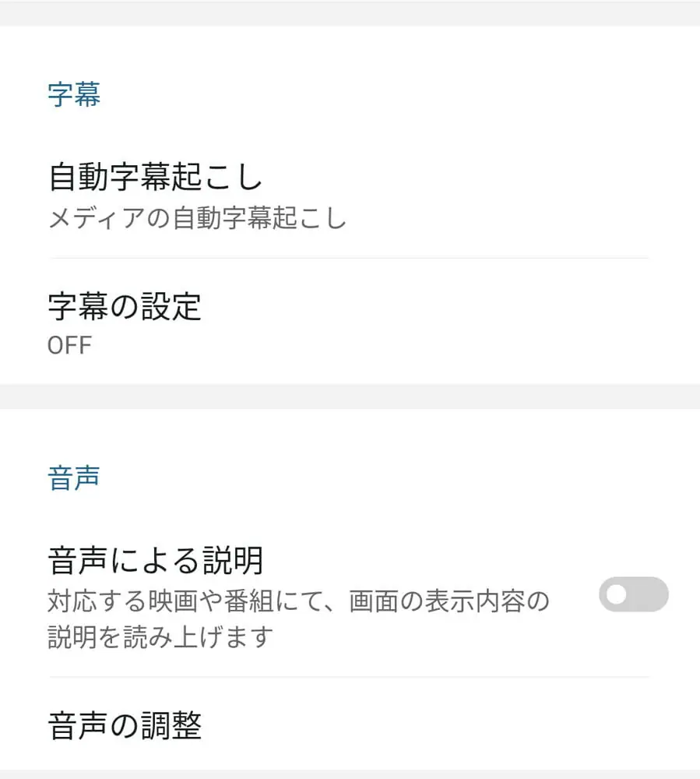Viewport: 700px width, 779px height.
Task: Click the メディアの自動字幕起こし subtitle text
Action: click(197, 219)
